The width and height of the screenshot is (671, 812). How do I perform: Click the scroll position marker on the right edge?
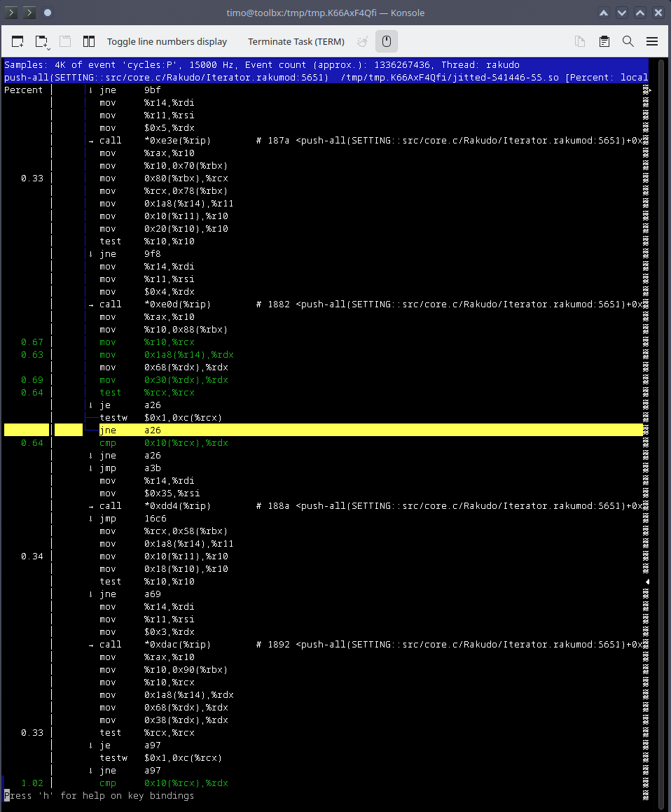click(x=648, y=581)
